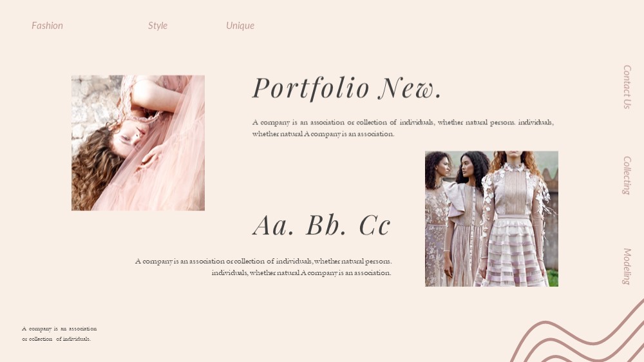
Task: Click the green grass in right photo
Action: (553, 278)
